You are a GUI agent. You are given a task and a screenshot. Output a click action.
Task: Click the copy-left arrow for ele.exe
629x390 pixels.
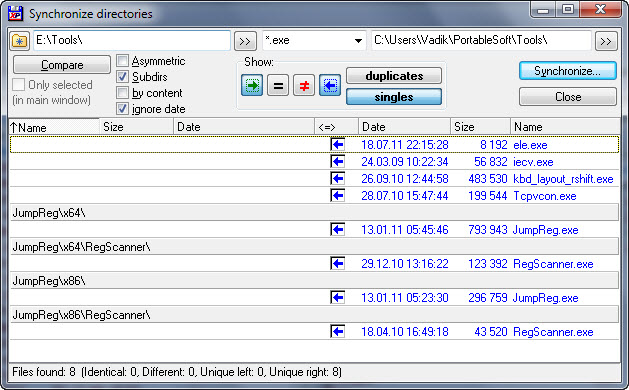pyautogui.click(x=338, y=144)
